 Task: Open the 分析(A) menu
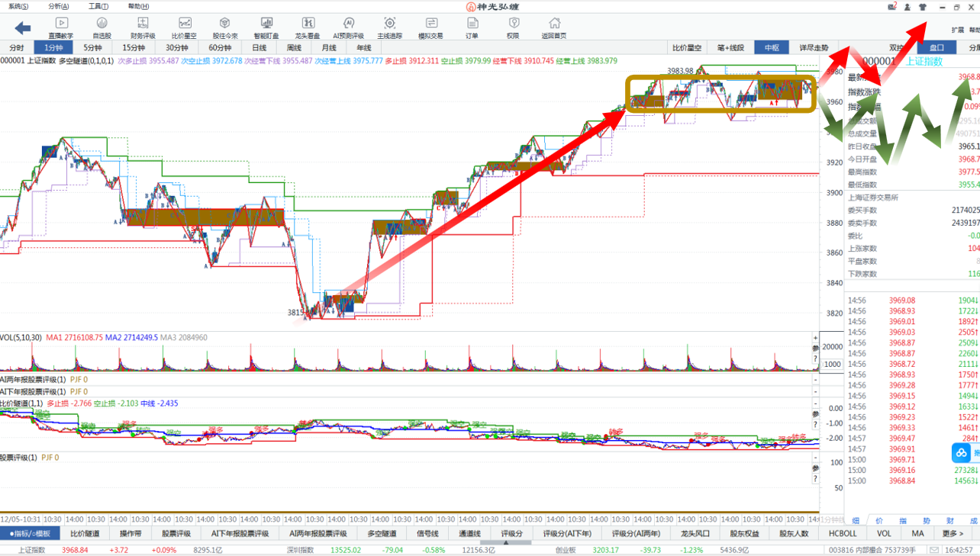[58, 7]
